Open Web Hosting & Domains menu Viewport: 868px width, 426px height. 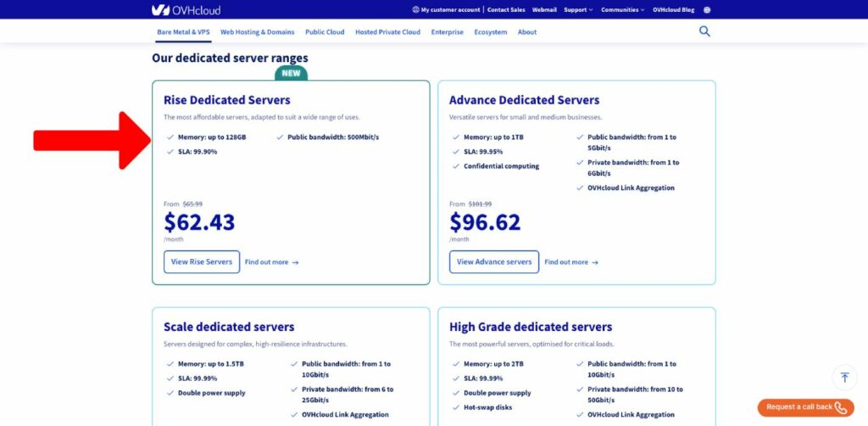point(258,32)
